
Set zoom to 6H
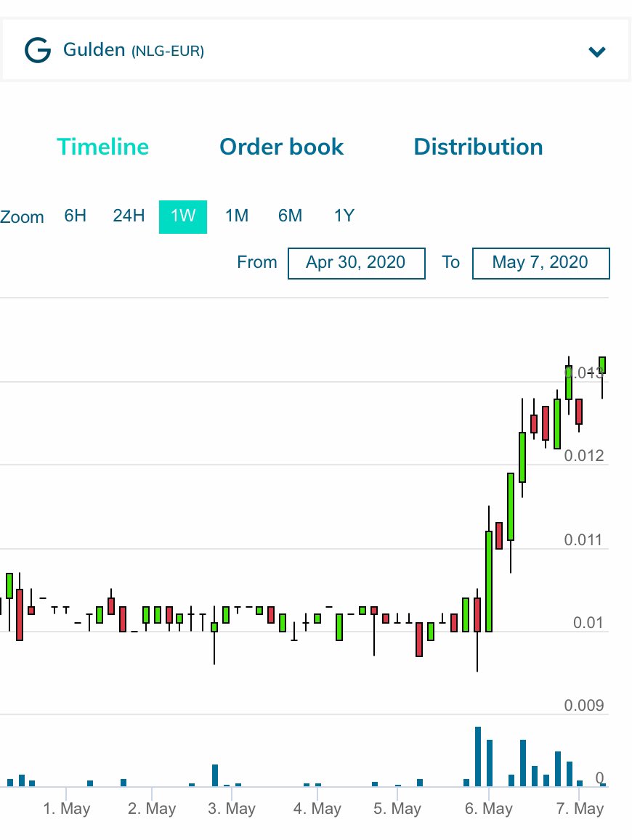(75, 216)
